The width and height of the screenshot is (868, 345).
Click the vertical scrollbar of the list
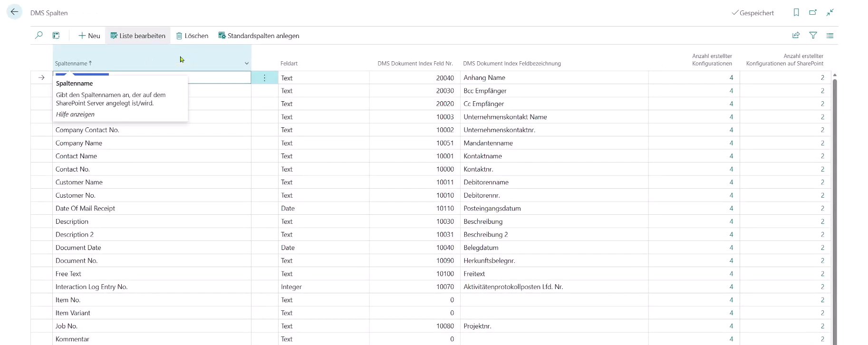click(x=834, y=190)
